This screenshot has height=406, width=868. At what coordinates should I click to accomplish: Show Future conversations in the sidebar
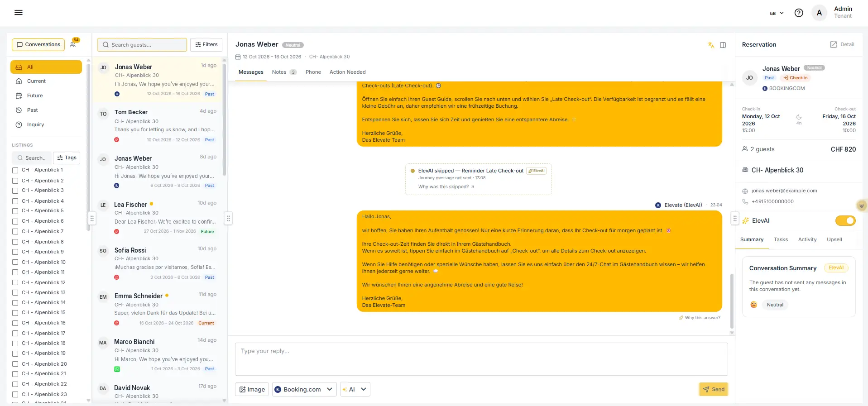46,96
